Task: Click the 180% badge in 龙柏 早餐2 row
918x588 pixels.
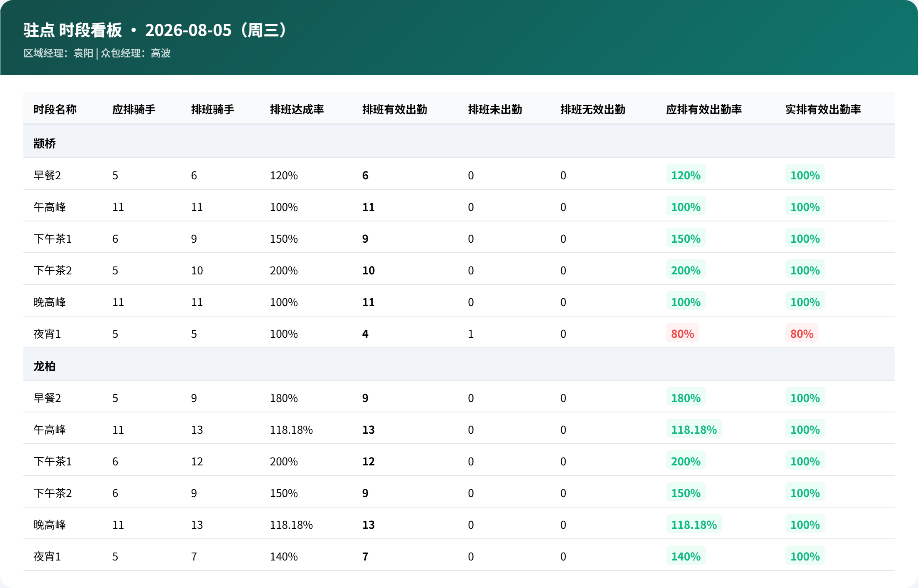Action: click(x=686, y=397)
